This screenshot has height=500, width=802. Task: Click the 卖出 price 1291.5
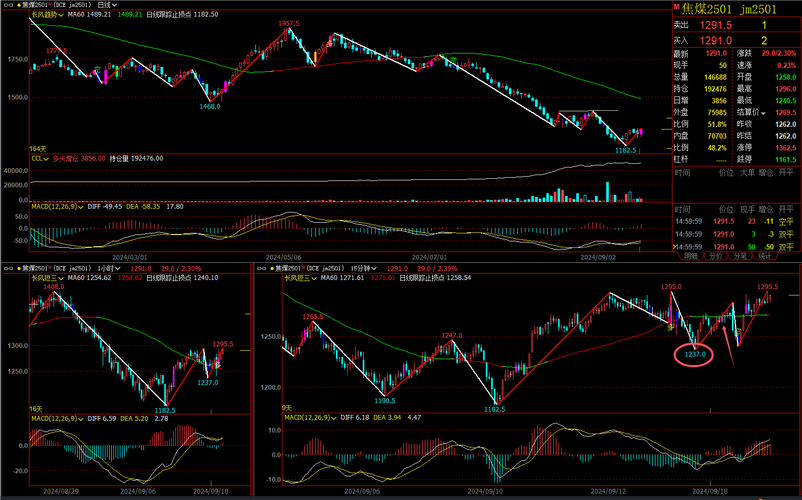pyautogui.click(x=716, y=24)
